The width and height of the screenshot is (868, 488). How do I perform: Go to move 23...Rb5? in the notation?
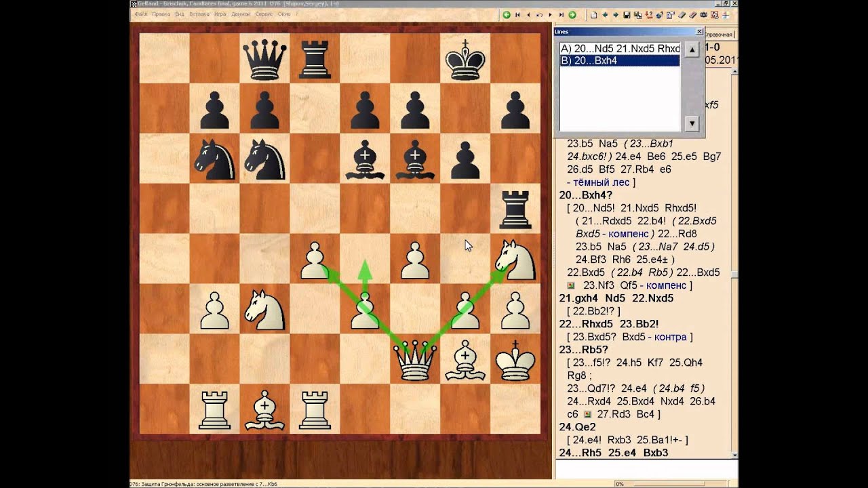pyautogui.click(x=585, y=349)
